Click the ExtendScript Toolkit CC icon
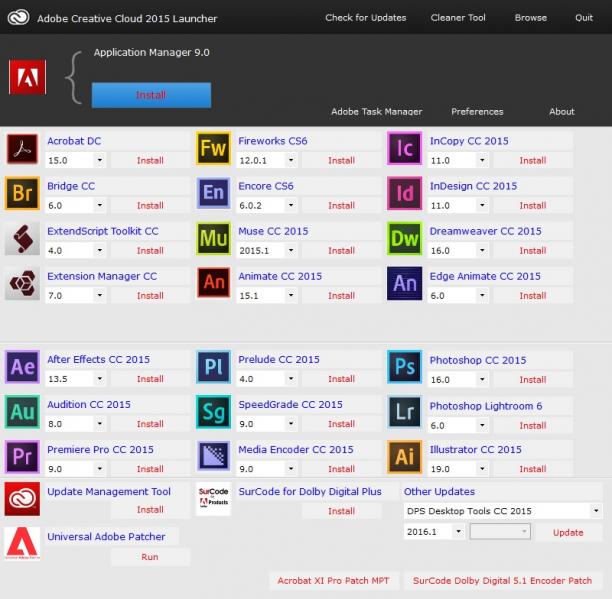 coord(22,238)
